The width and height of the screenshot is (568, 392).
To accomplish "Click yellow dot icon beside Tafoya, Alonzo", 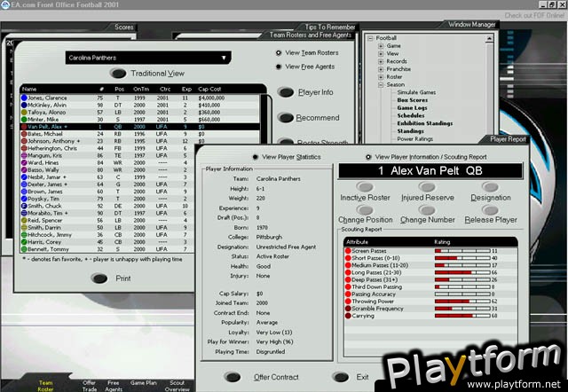I will pyautogui.click(x=24, y=113).
